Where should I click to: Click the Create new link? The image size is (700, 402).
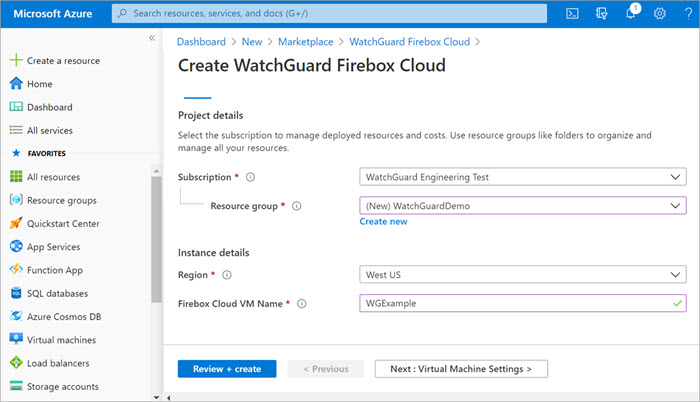383,222
